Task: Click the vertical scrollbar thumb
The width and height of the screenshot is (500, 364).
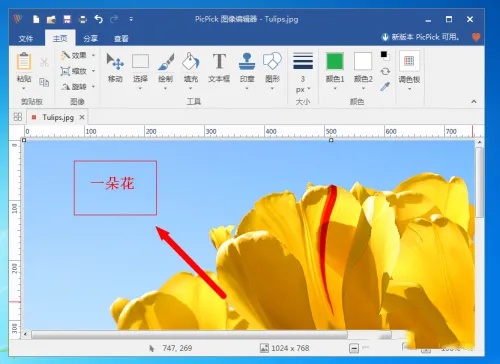Action: (x=479, y=182)
